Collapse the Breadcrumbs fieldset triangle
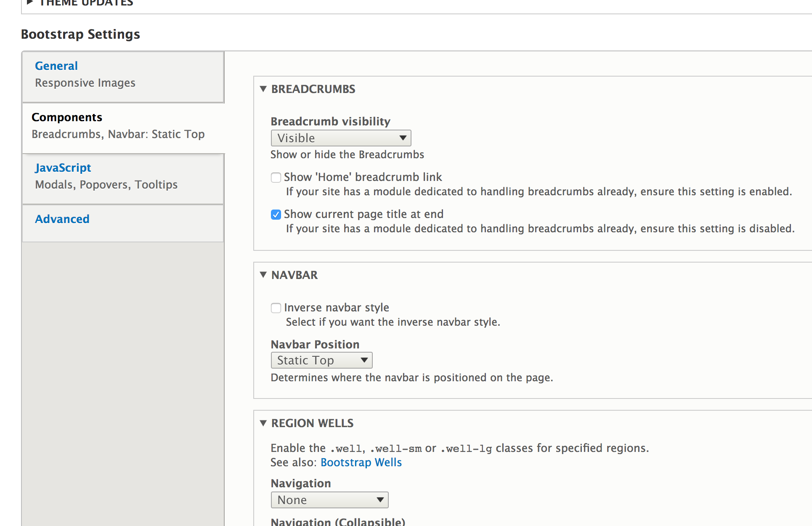Image resolution: width=812 pixels, height=526 pixels. (x=263, y=89)
